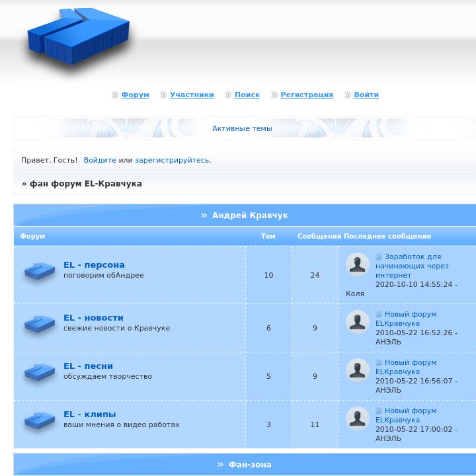Click arrow icon beside Войти link
This screenshot has height=476, width=476.
(348, 95)
